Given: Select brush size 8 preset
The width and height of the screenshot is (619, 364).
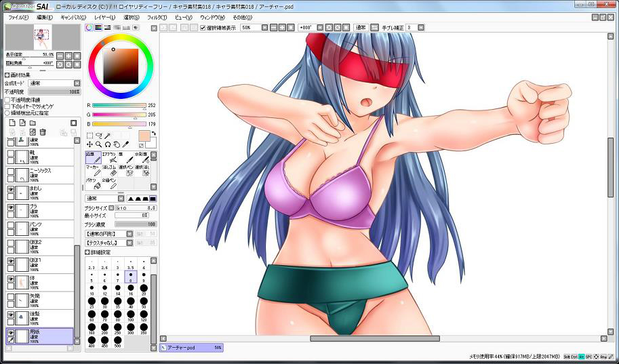Looking at the screenshot, I should (x=131, y=277).
